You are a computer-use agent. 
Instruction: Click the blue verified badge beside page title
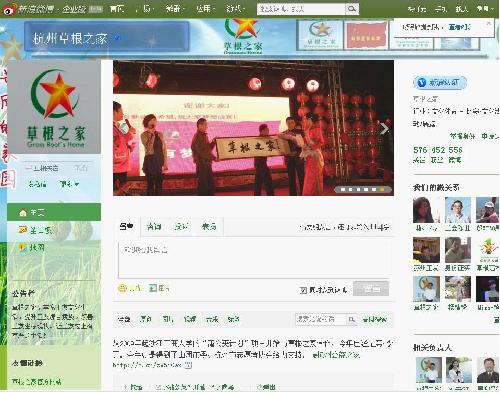117,38
